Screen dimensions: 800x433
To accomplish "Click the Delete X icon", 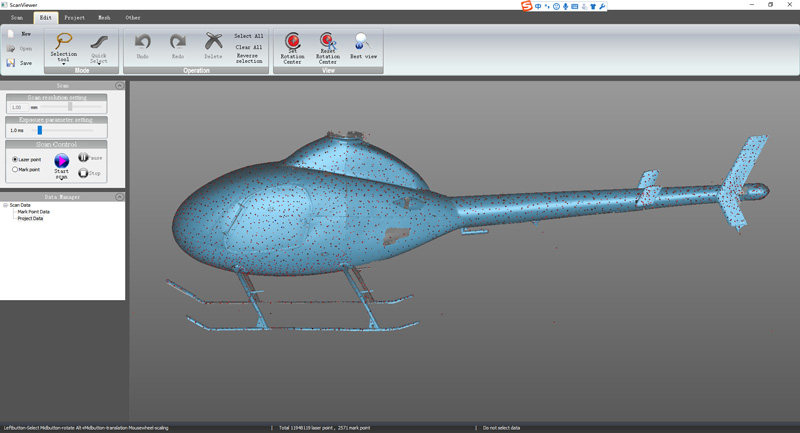I will [x=213, y=41].
